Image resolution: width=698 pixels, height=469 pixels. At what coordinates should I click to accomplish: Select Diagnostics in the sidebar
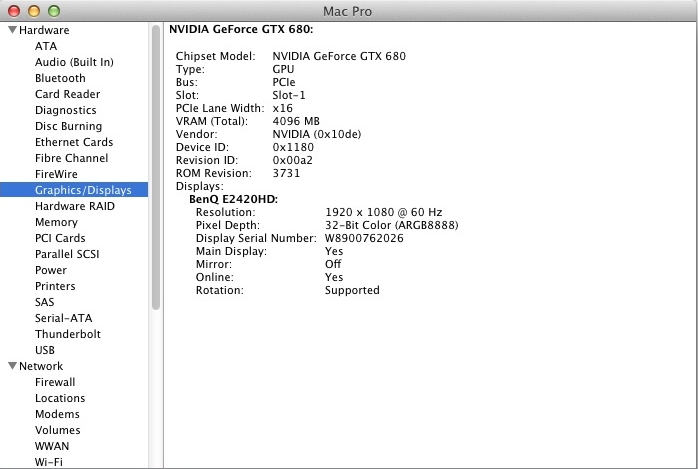tap(65, 110)
